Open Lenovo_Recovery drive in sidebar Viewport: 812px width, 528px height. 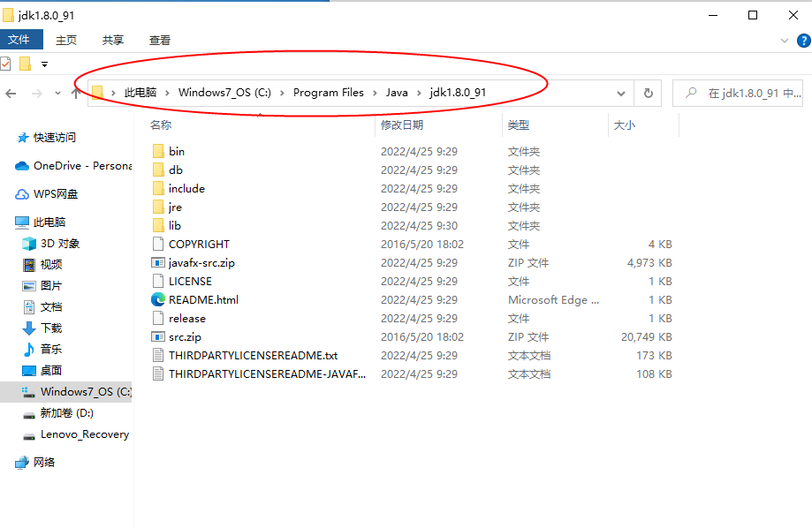[76, 434]
